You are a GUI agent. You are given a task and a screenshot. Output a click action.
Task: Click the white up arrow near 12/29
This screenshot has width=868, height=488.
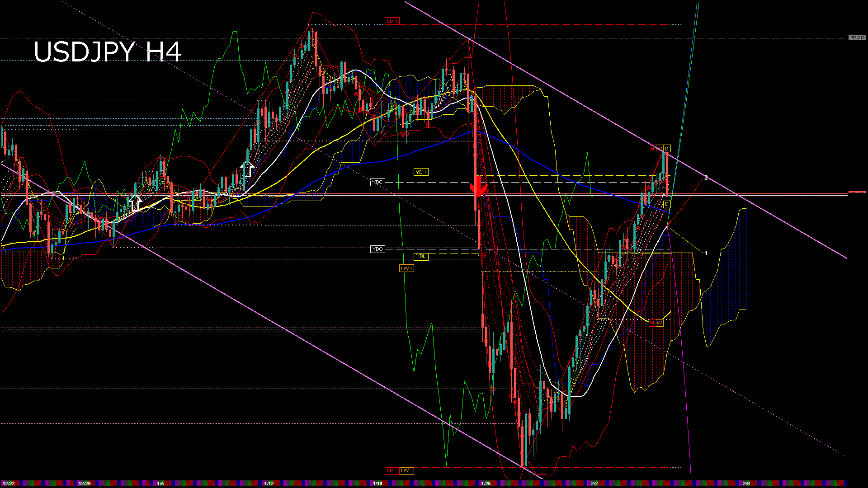(135, 202)
